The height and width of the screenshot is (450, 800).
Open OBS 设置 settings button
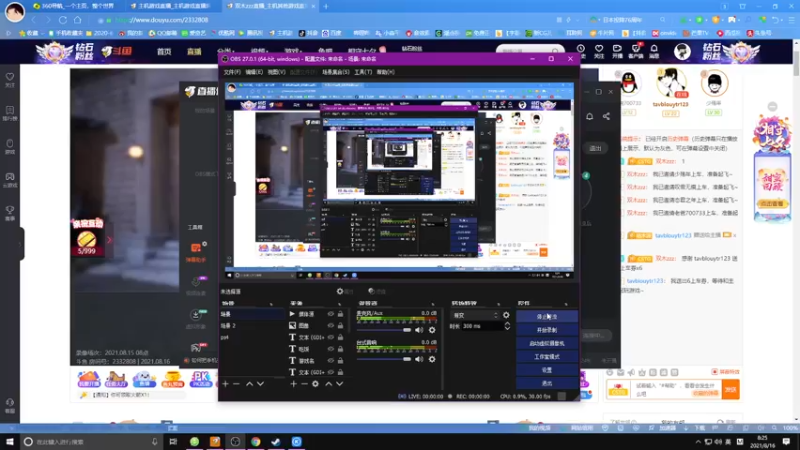tap(547, 370)
